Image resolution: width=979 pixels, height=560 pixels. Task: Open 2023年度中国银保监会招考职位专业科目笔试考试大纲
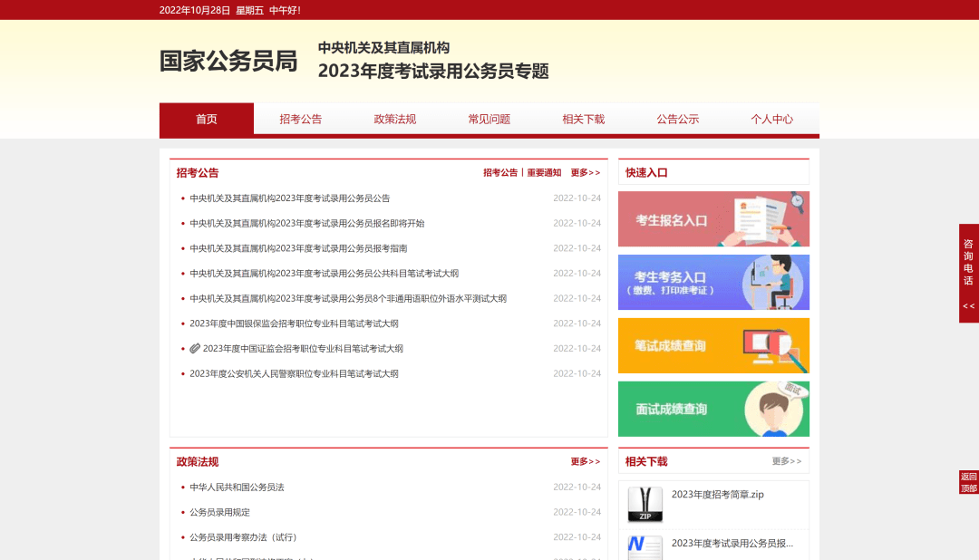294,323
